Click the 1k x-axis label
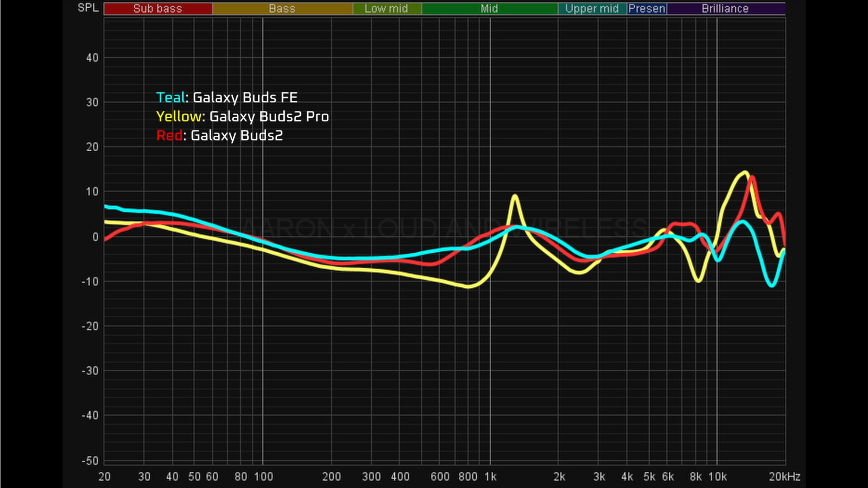The width and height of the screenshot is (868, 488). [491, 477]
